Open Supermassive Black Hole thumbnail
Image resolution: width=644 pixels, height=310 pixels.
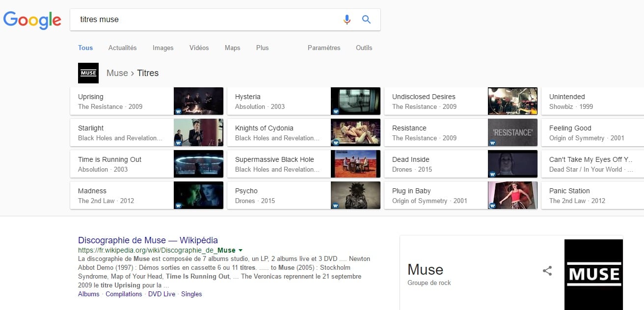(355, 164)
